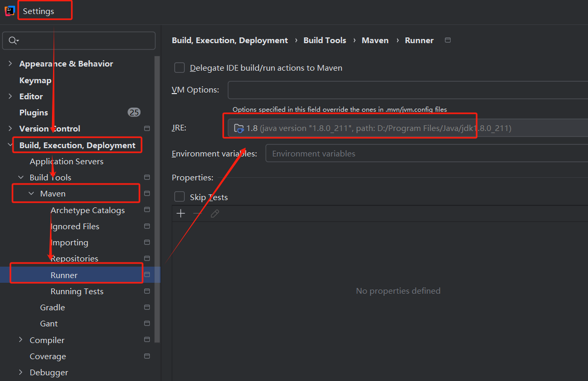Click Build Tools breadcrumb
This screenshot has height=381, width=588.
[325, 41]
